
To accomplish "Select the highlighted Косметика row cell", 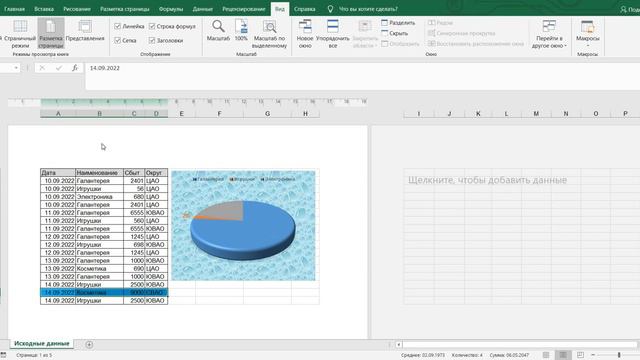I will click(99, 293).
